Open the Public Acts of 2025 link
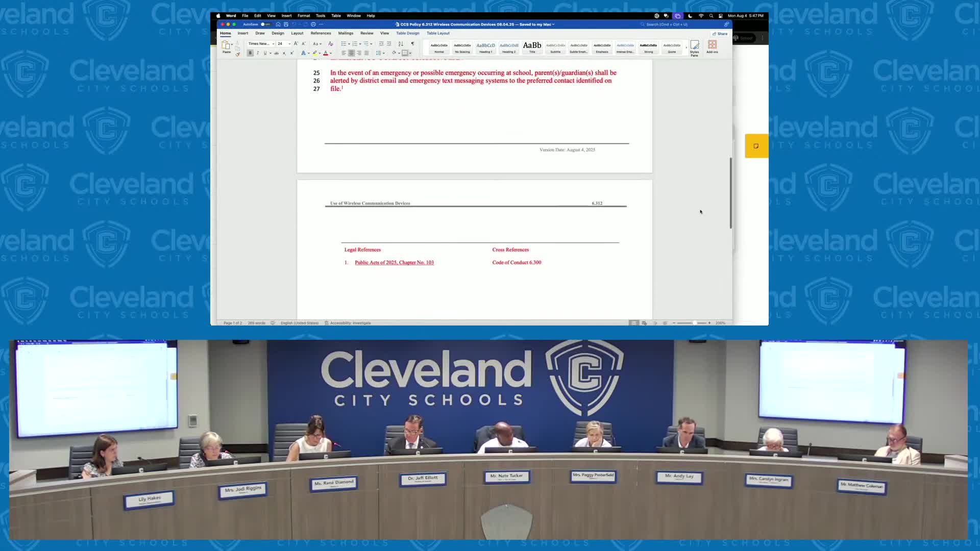Screen dimensions: 980x551 coord(394,263)
